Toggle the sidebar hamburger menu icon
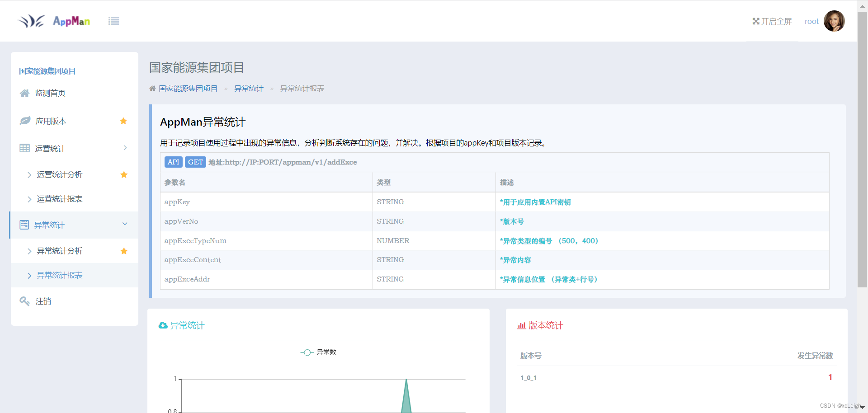Image resolution: width=868 pixels, height=413 pixels. click(113, 21)
